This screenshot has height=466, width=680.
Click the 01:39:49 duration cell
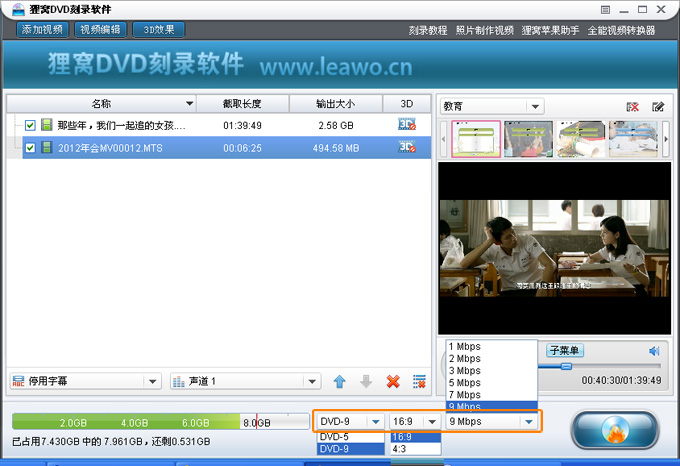pyautogui.click(x=242, y=126)
